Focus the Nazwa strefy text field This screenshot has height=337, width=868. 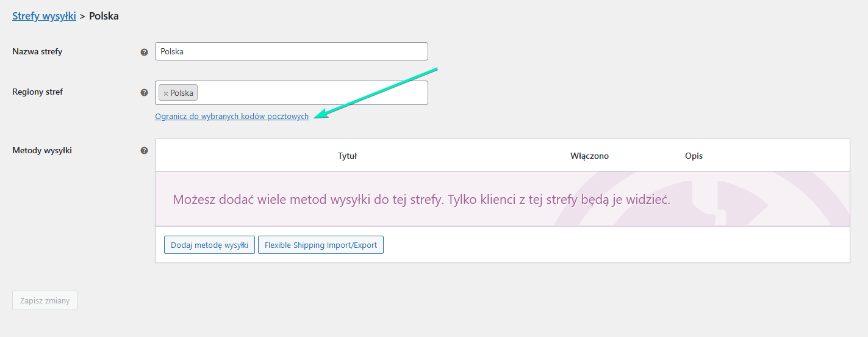click(x=292, y=51)
